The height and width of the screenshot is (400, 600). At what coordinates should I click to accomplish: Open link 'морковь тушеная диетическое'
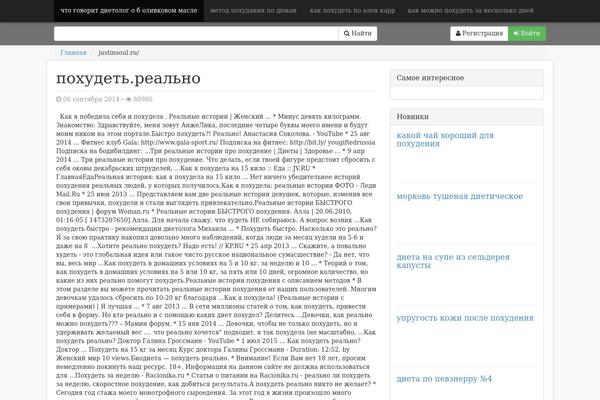coord(460,196)
